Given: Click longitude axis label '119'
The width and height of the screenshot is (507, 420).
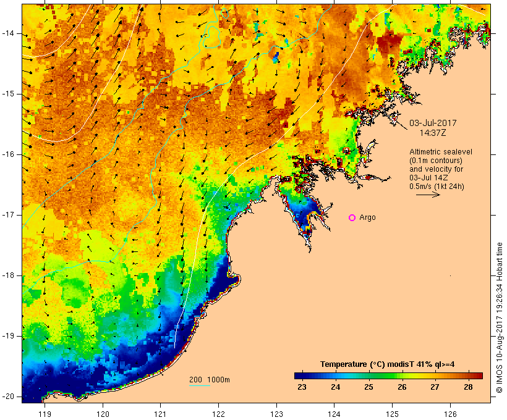Looking at the screenshot, I should pyautogui.click(x=45, y=414).
